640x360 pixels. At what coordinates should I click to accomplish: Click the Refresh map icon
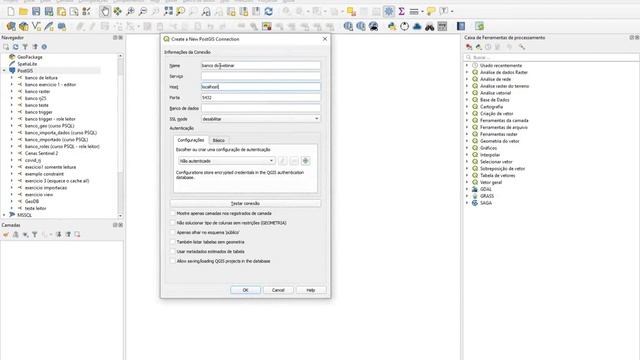point(269,11)
